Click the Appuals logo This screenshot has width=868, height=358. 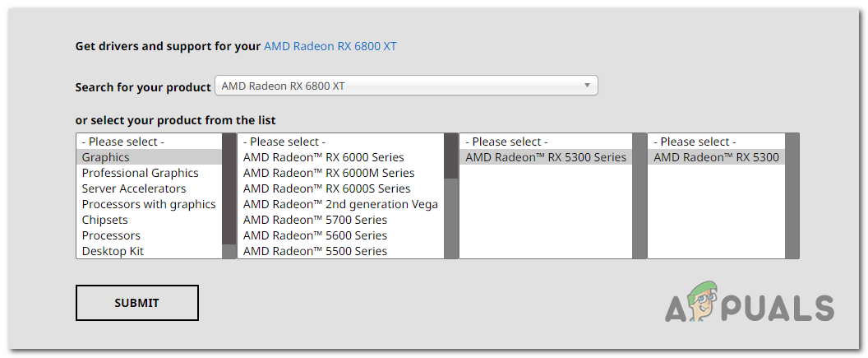[x=748, y=305]
